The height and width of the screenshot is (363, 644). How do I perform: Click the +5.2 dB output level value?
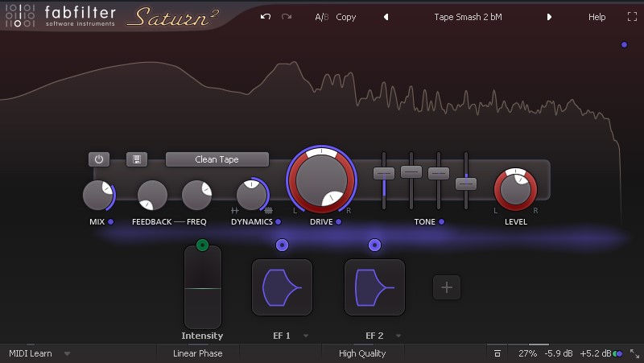[x=596, y=353]
